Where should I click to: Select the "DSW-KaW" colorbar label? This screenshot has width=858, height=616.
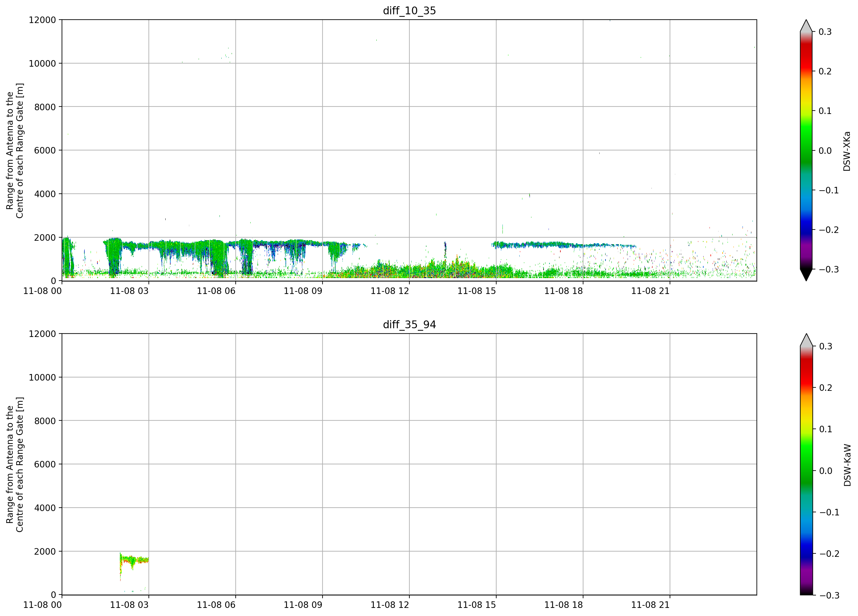pyautogui.click(x=847, y=465)
